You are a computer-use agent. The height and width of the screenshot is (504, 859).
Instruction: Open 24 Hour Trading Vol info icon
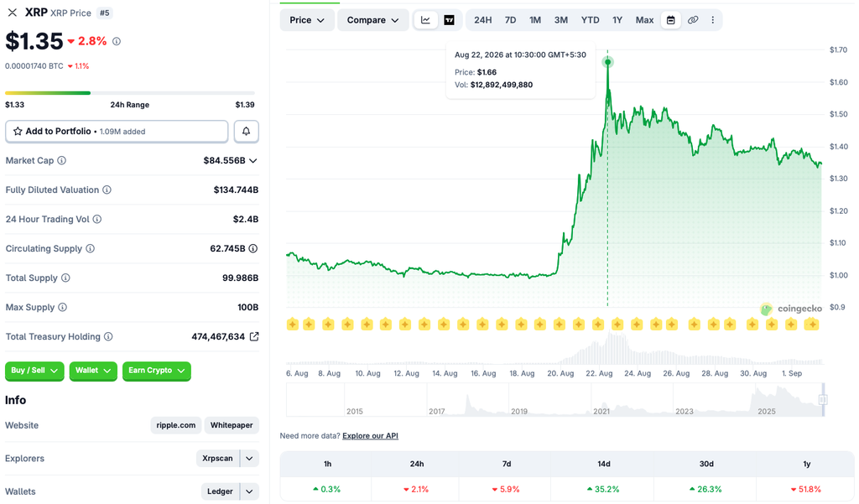97,219
